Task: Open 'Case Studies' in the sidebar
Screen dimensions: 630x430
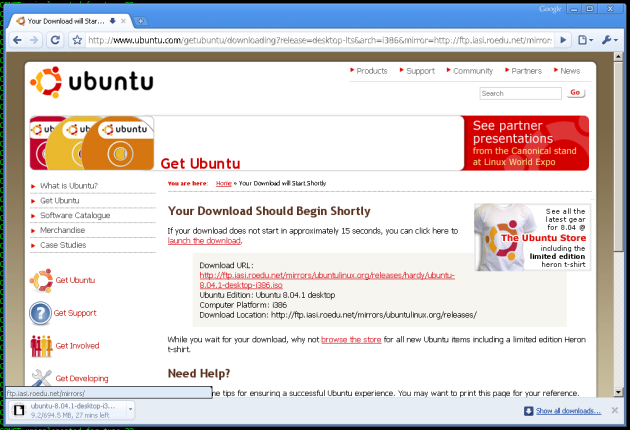Action: coord(63,245)
